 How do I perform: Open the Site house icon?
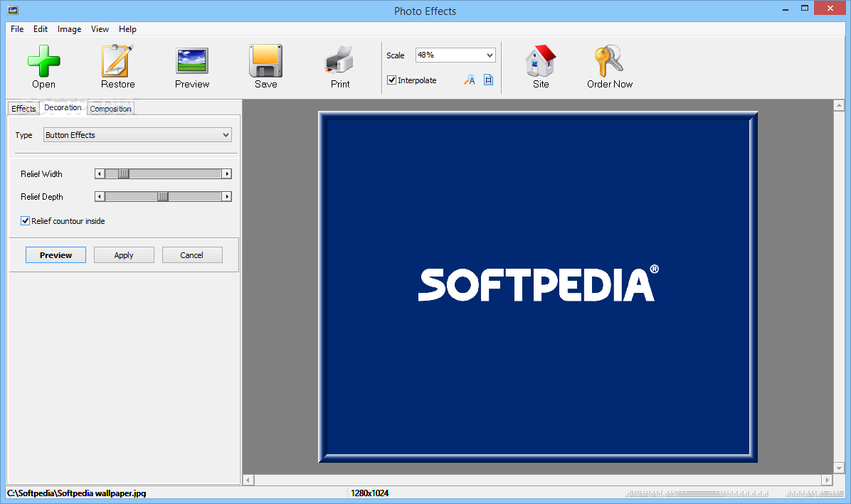tap(541, 60)
